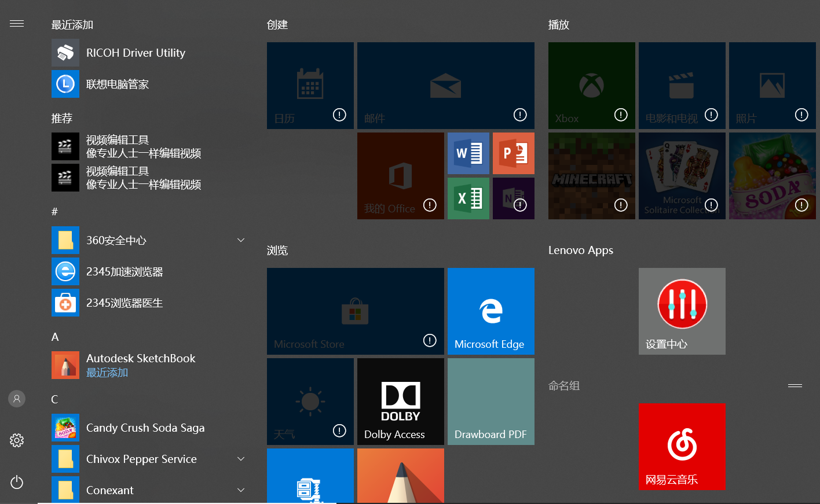This screenshot has height=504, width=820.
Task: Open the SketchBook pencil tile at bottom
Action: (401, 476)
